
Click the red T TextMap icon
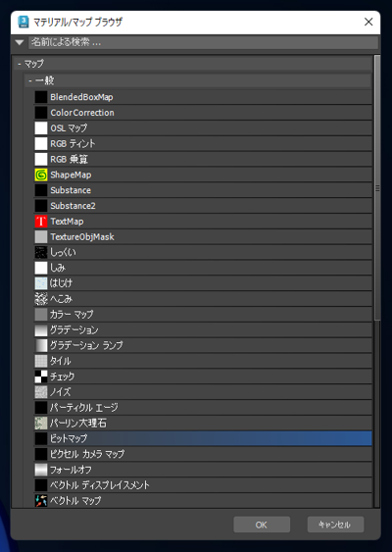(x=41, y=221)
